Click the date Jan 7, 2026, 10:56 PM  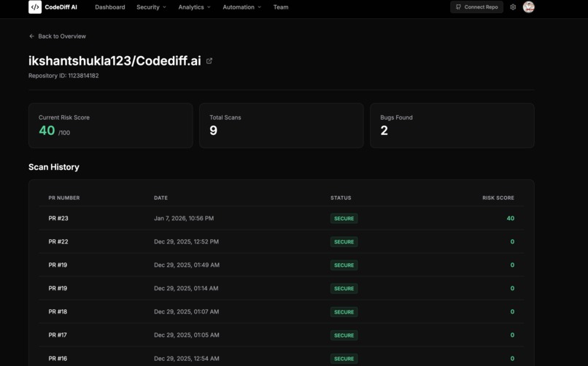point(184,219)
